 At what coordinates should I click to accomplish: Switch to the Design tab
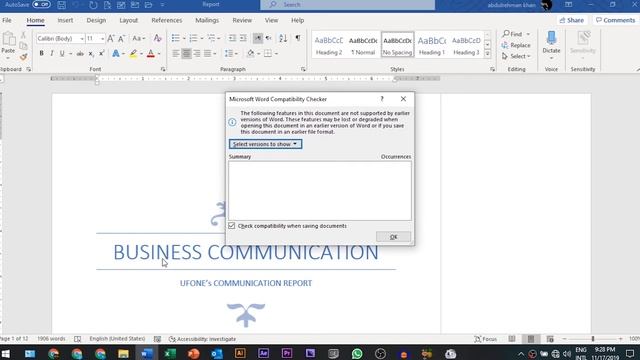96,20
